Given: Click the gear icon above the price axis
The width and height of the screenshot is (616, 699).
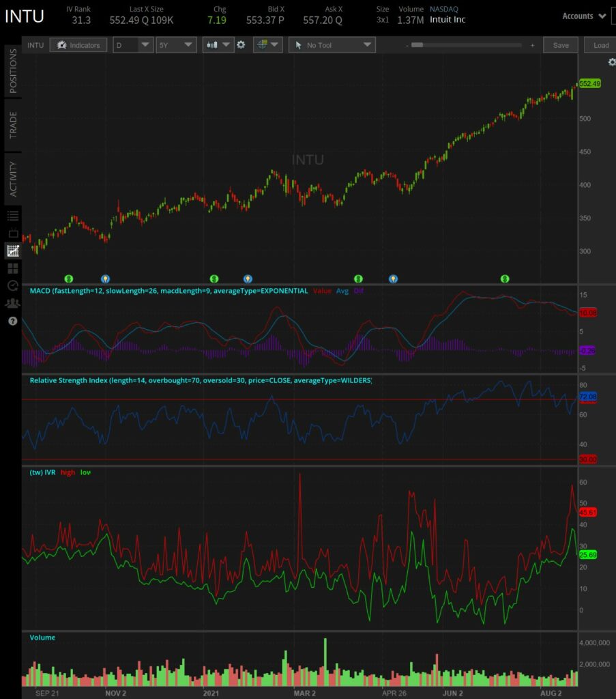Looking at the screenshot, I should (x=612, y=62).
